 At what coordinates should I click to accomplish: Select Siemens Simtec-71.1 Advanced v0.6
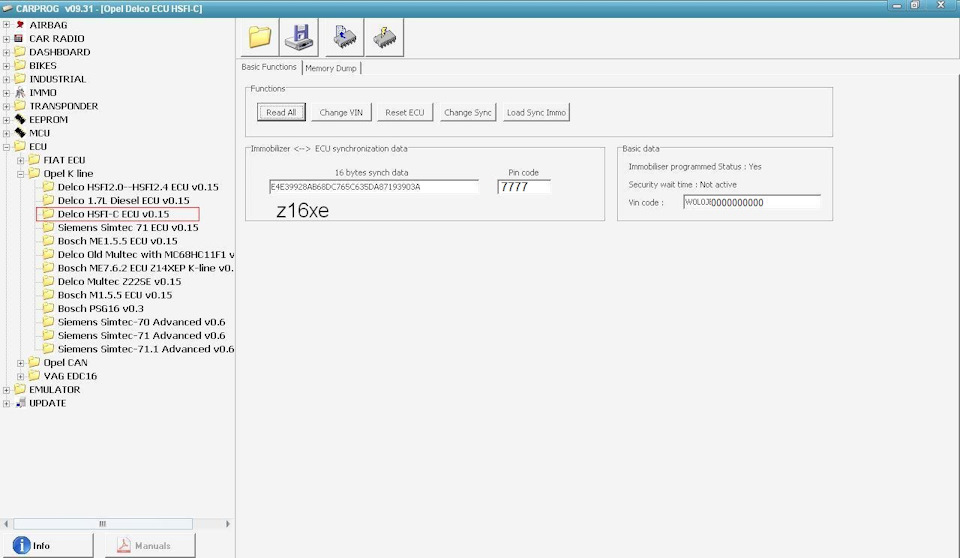tap(146, 349)
